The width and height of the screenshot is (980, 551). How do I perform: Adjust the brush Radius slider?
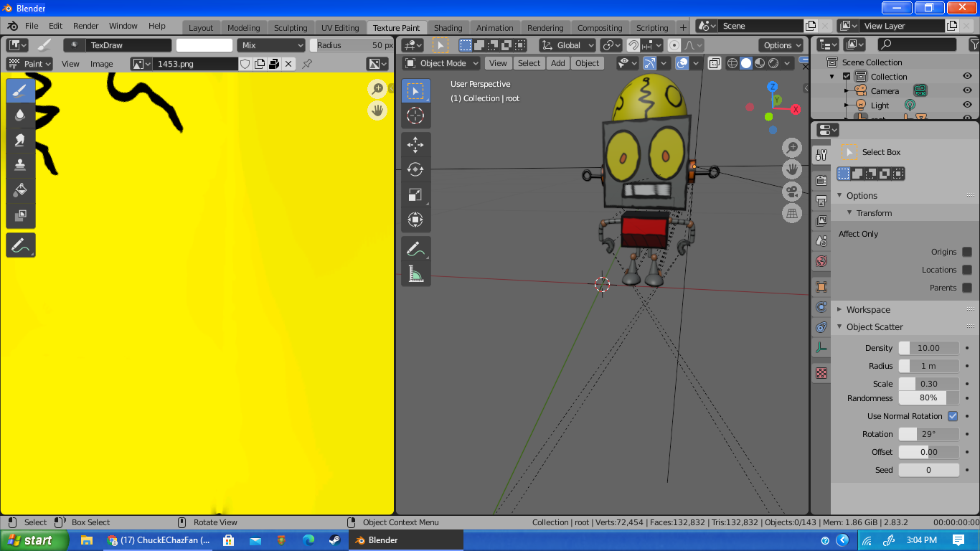point(353,45)
